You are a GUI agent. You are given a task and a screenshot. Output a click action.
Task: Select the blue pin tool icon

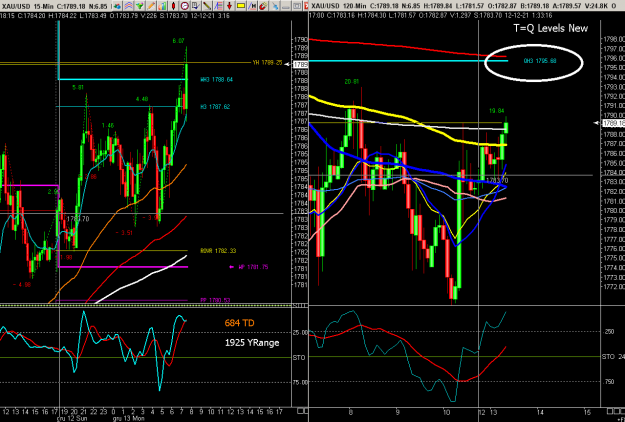point(274,6)
